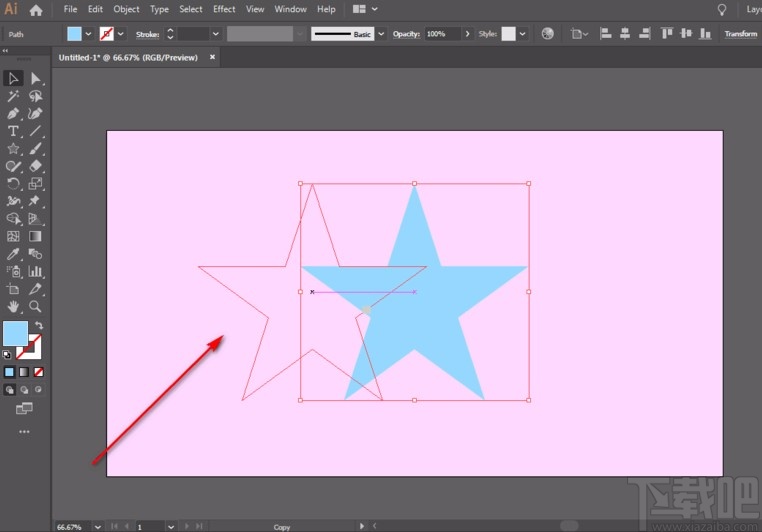Screen dimensions: 762x532
Task: Go to the Home screen
Action: [36, 10]
